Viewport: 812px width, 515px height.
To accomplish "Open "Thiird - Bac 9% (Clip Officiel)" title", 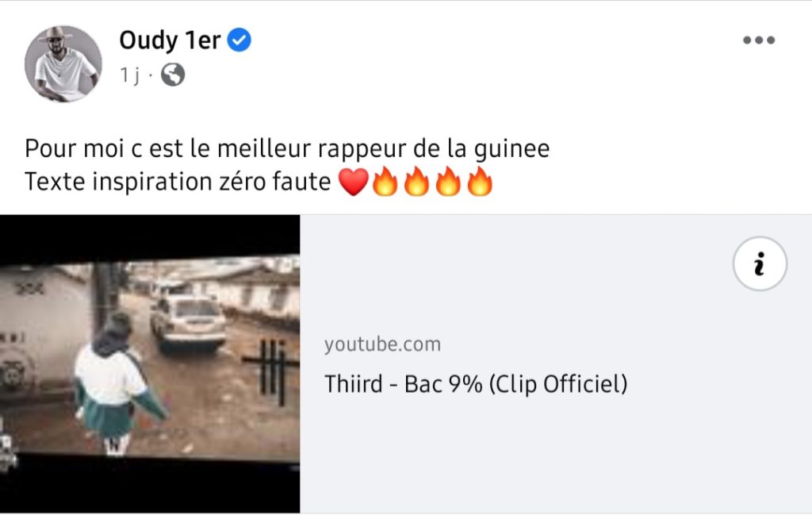I will pos(476,384).
